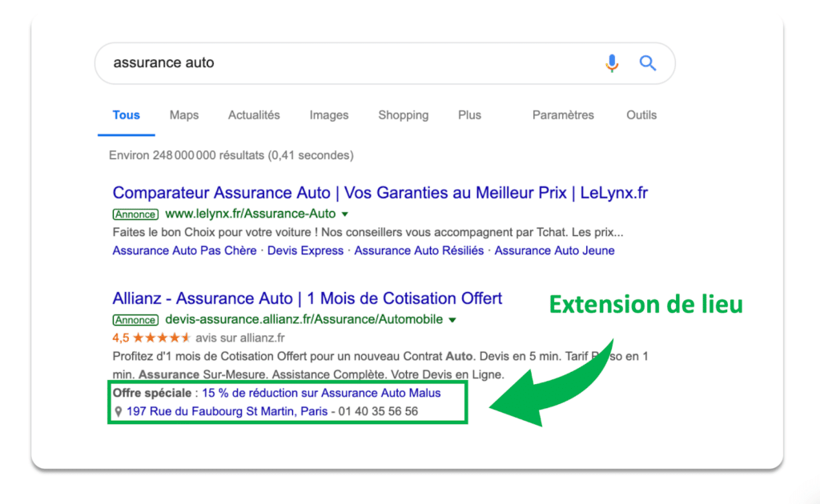This screenshot has height=504, width=820.
Task: Click the devis-assurance.allianz.fr URL
Action: [x=303, y=319]
